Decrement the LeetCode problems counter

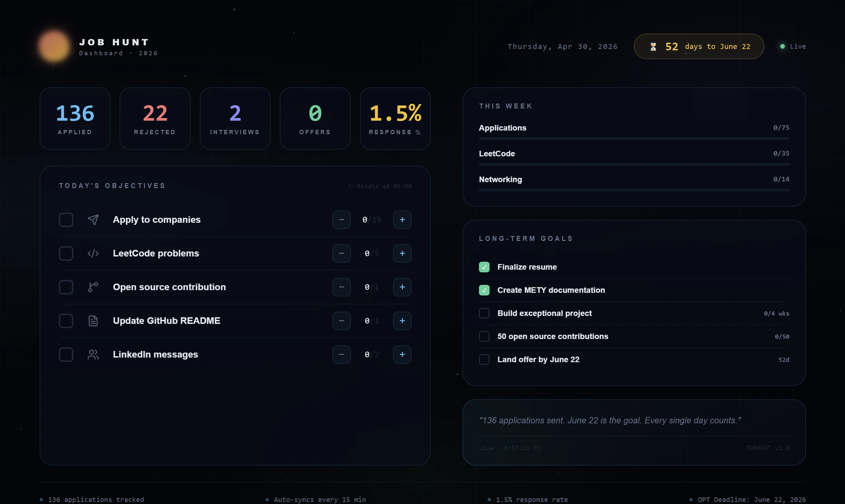pyautogui.click(x=342, y=254)
